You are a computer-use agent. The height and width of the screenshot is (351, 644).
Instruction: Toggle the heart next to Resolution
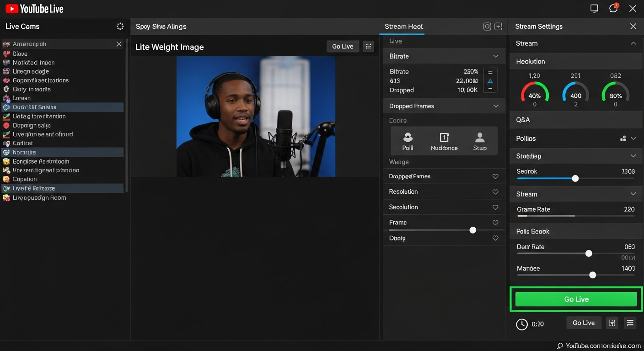(x=495, y=191)
